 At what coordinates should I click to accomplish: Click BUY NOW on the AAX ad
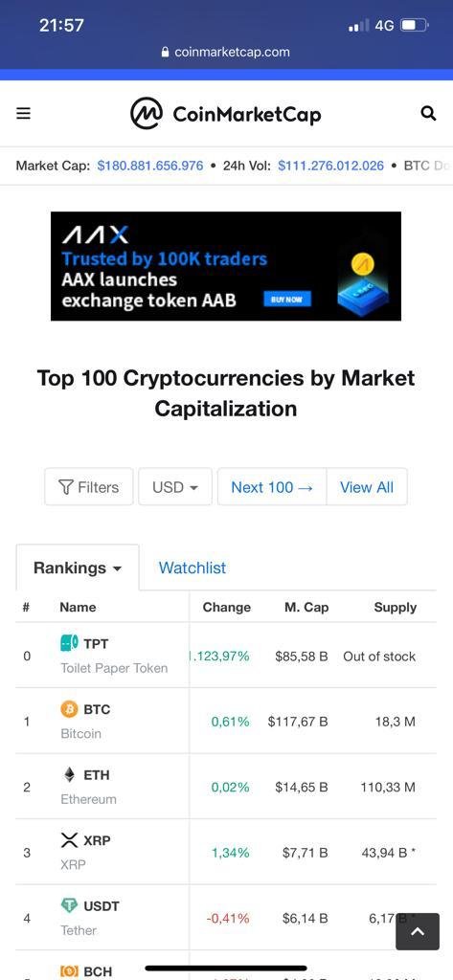pyautogui.click(x=286, y=300)
